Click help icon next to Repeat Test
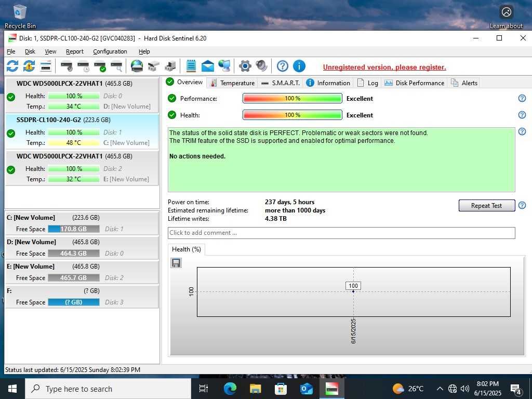The width and height of the screenshot is (532, 399). pyautogui.click(x=522, y=205)
